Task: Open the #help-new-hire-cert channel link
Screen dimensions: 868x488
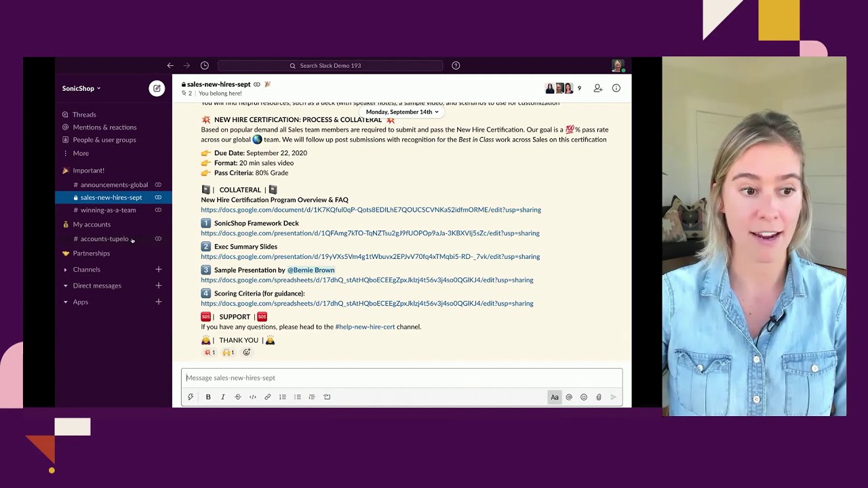Action: 365,327
